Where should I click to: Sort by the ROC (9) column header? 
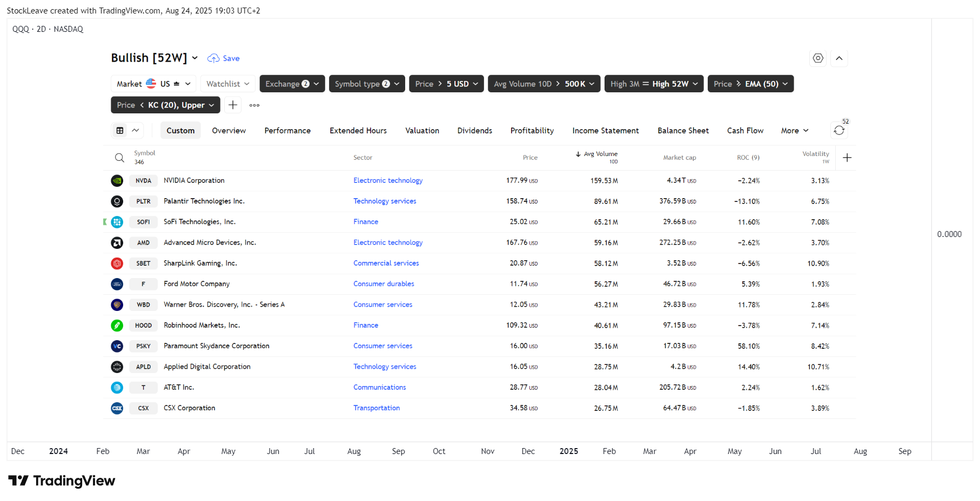[748, 158]
